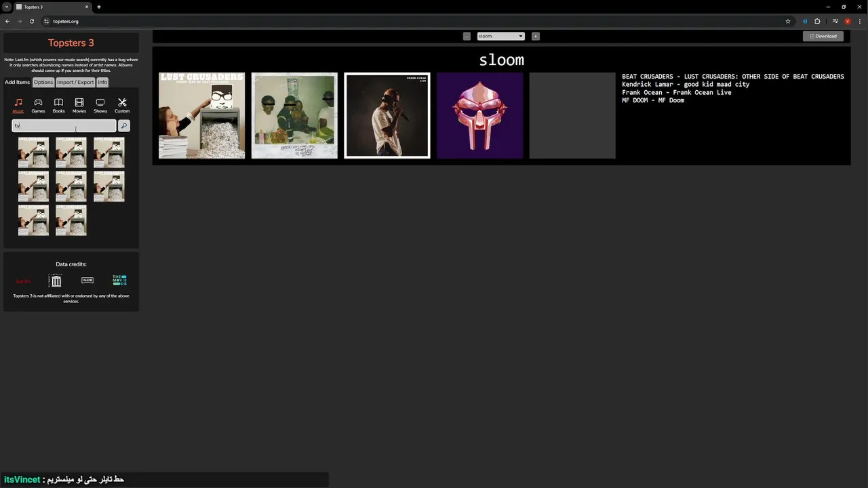Focus the item search text field
The image size is (868, 488).
64,125
